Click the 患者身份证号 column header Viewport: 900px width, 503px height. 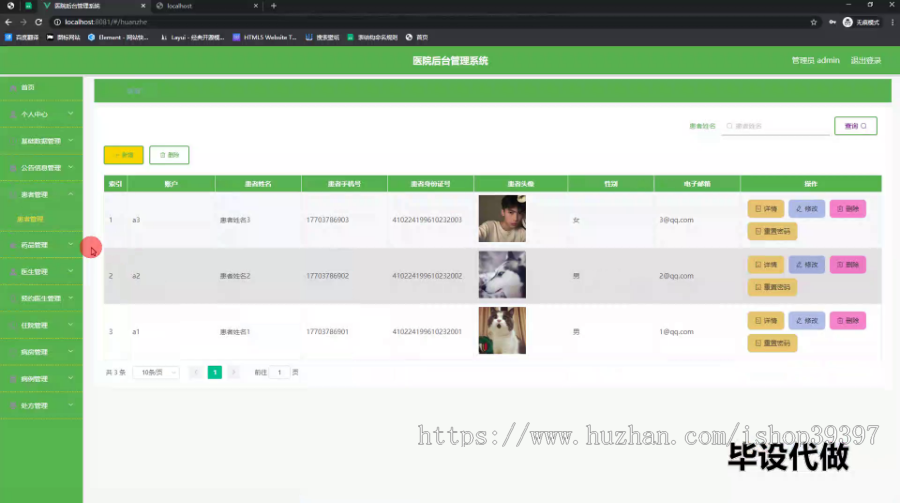tap(430, 184)
